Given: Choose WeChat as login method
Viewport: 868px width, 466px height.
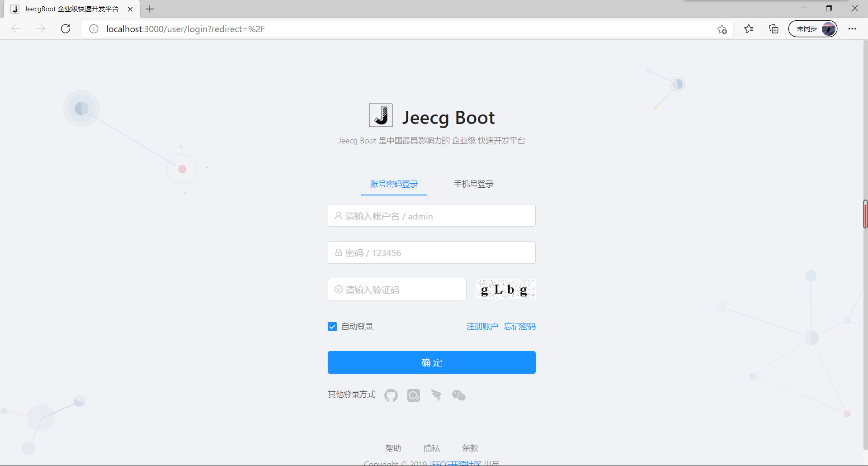Looking at the screenshot, I should coord(458,395).
